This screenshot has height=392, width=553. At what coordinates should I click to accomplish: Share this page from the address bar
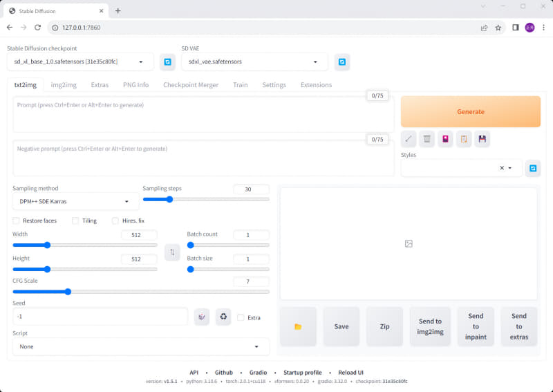pyautogui.click(x=484, y=28)
